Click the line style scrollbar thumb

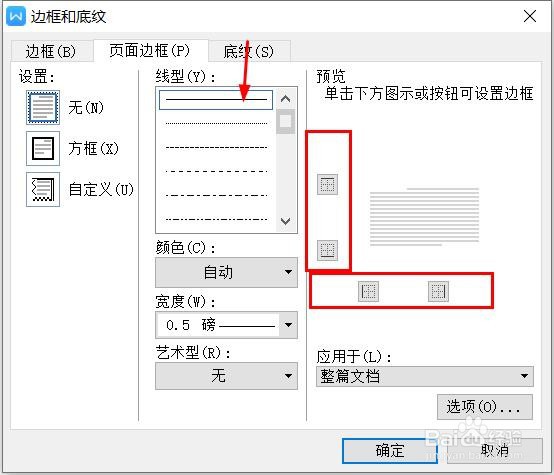point(285,121)
